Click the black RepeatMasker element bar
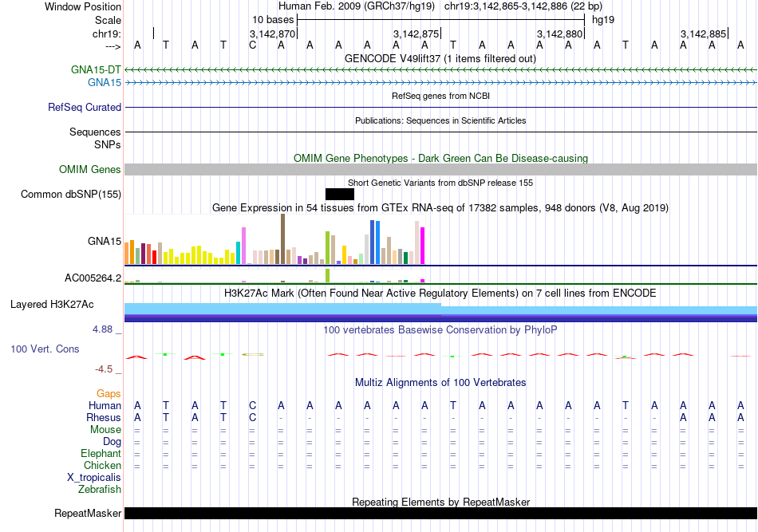The width and height of the screenshot is (758, 532). pyautogui.click(x=440, y=513)
